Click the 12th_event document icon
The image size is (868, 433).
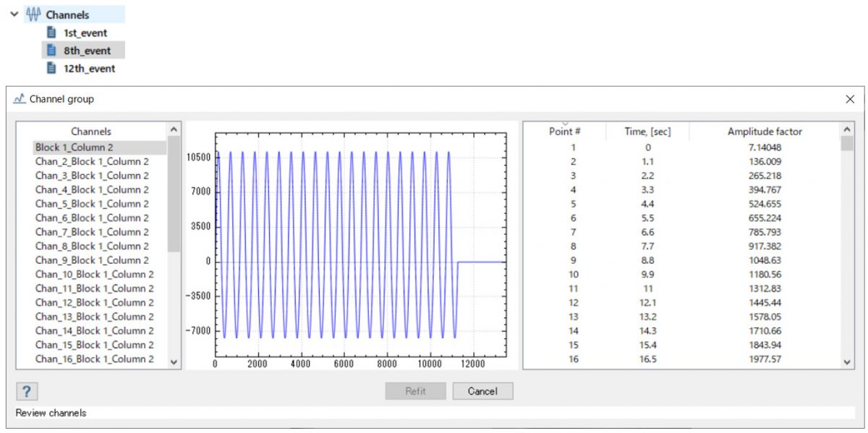pos(51,68)
